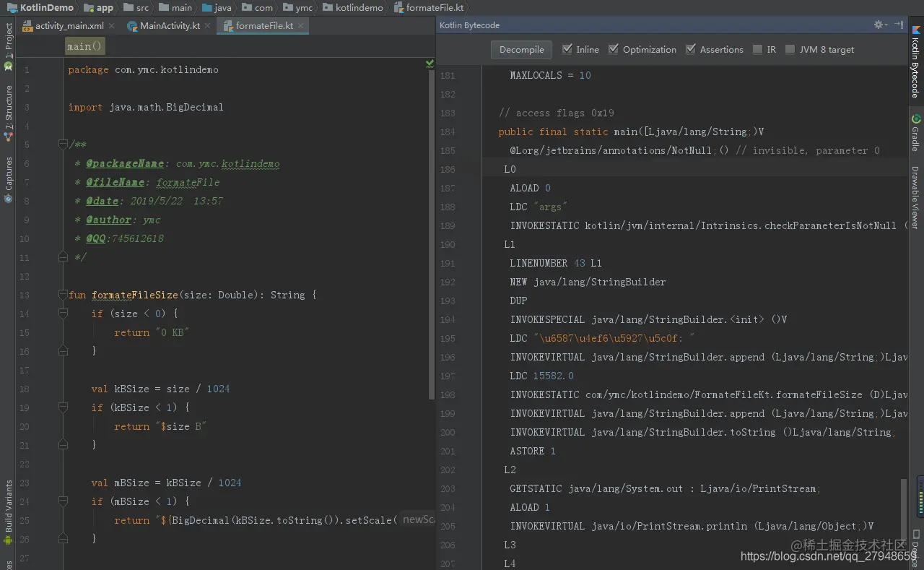Open the Structure tool window
This screenshot has width=924, height=570.
click(x=8, y=113)
